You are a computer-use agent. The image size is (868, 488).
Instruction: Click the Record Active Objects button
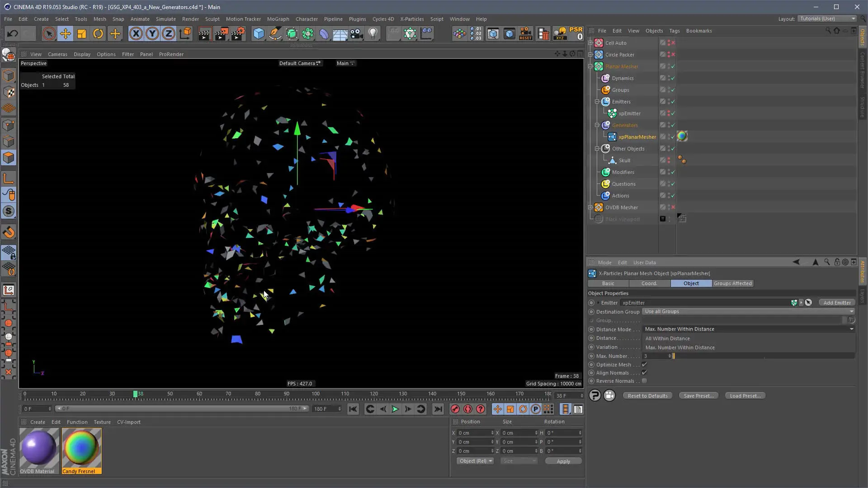pyautogui.click(x=455, y=409)
